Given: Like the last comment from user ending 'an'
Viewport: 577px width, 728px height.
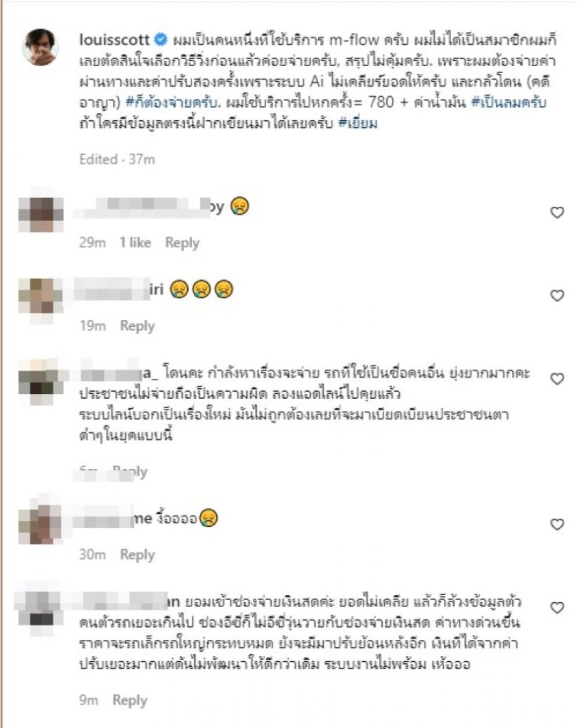Looking at the screenshot, I should coord(556,607).
